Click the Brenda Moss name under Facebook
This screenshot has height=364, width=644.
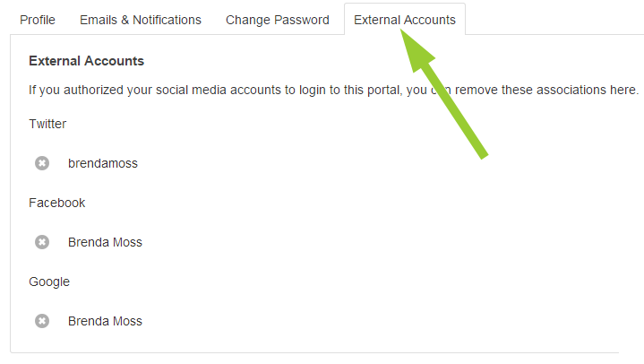(x=105, y=242)
